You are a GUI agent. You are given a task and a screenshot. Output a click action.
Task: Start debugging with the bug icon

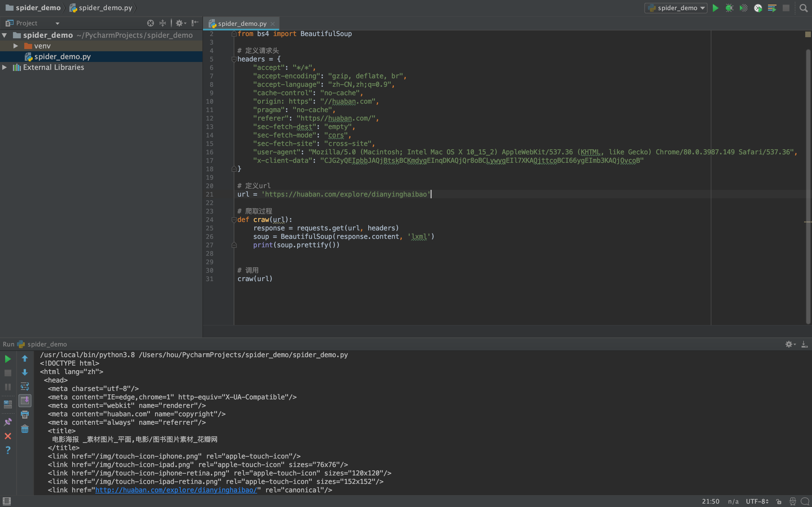pyautogui.click(x=729, y=8)
